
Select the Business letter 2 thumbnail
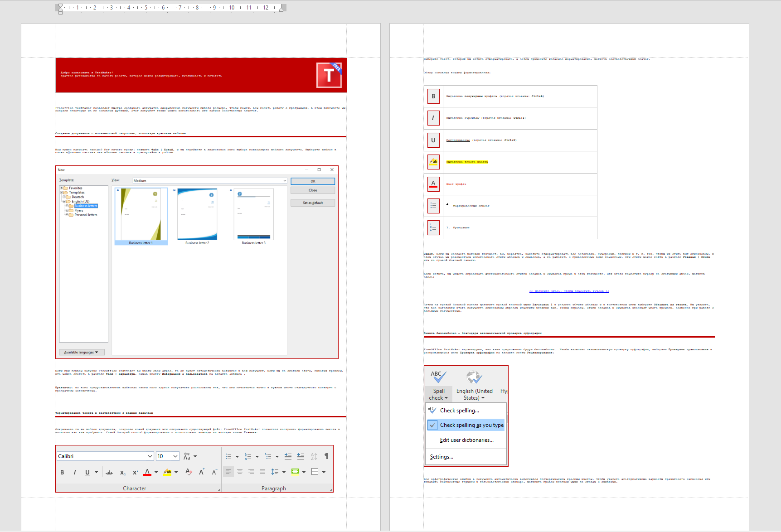point(197,215)
